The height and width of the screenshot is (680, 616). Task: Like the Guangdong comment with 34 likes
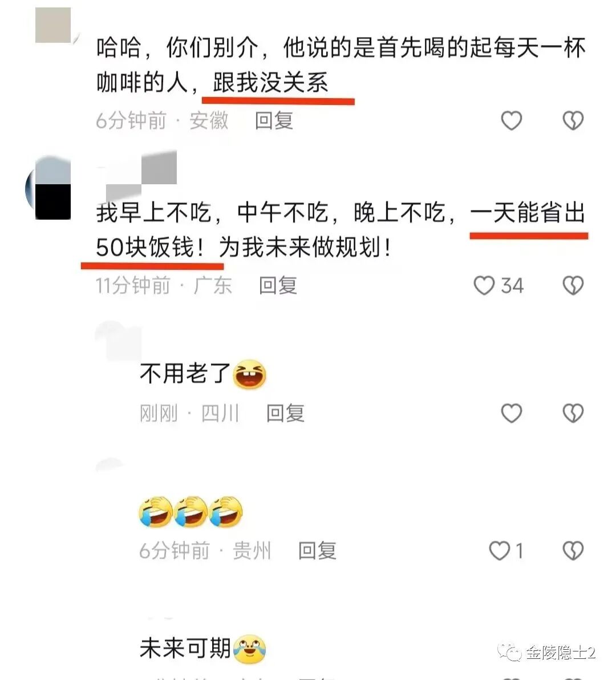click(484, 286)
